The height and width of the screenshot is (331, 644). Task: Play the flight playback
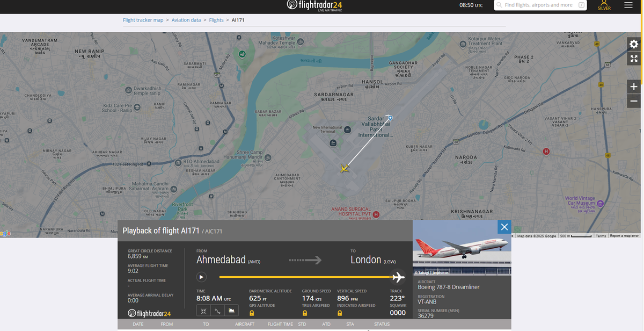pos(201,277)
